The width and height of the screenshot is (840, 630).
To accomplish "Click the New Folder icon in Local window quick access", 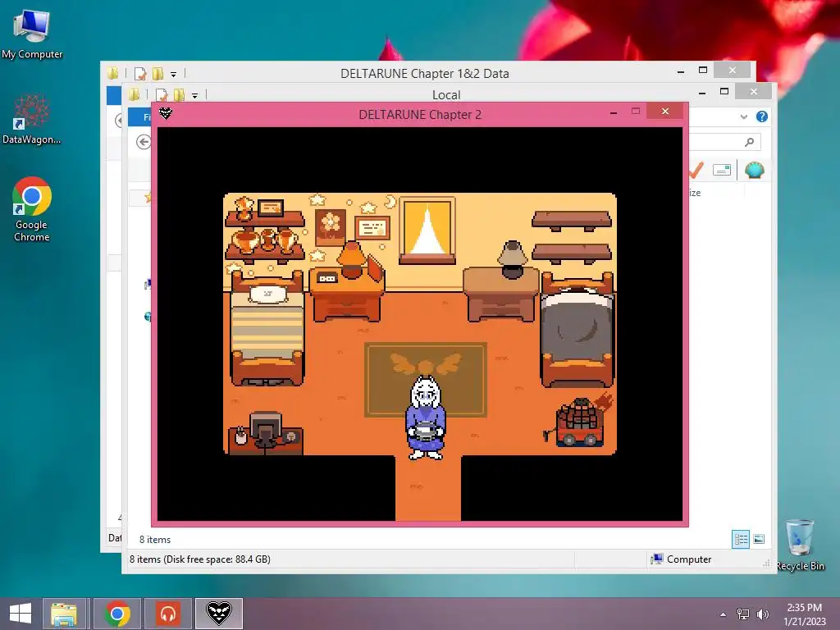I will 180,95.
